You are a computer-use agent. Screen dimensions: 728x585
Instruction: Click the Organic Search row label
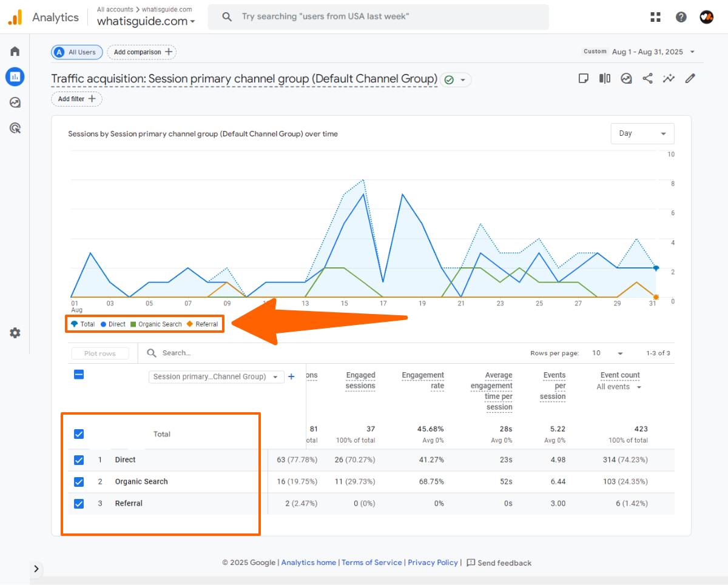[x=141, y=482]
